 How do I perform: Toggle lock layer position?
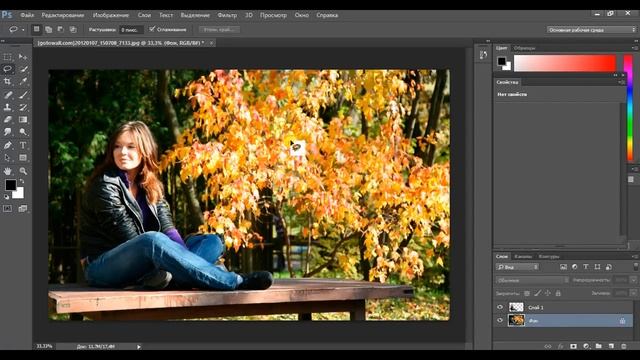(x=548, y=293)
